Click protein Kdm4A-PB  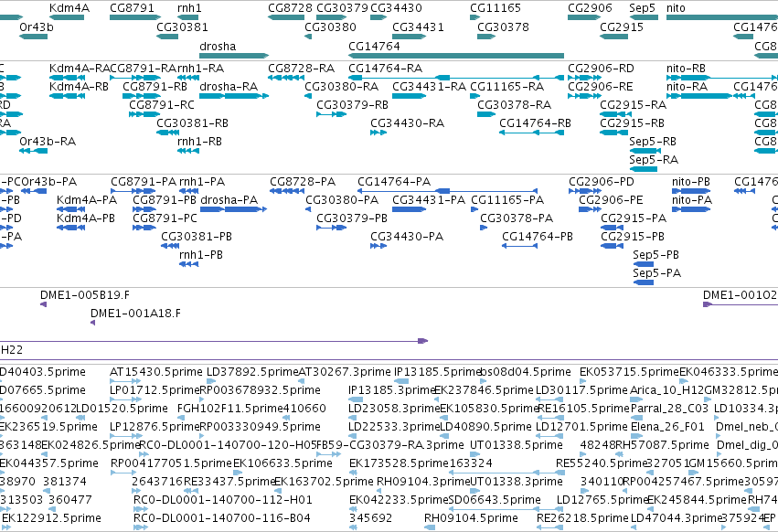[x=70, y=228]
